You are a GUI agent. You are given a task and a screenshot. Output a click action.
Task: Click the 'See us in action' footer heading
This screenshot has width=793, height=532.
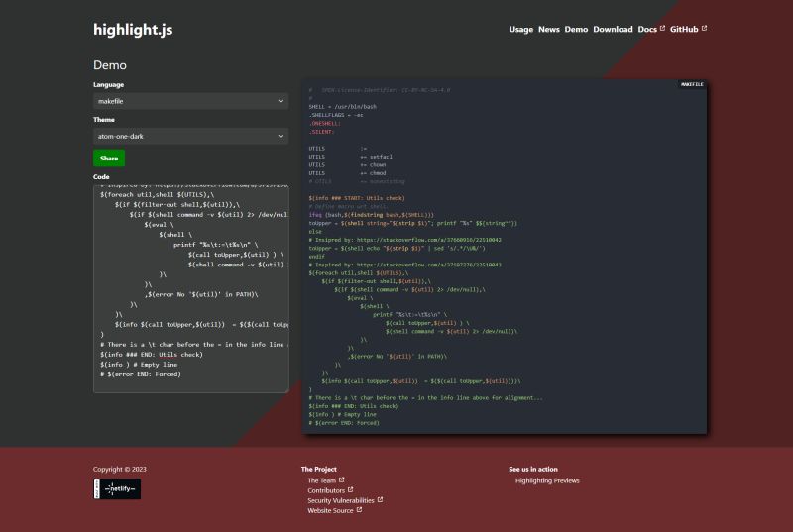point(533,469)
